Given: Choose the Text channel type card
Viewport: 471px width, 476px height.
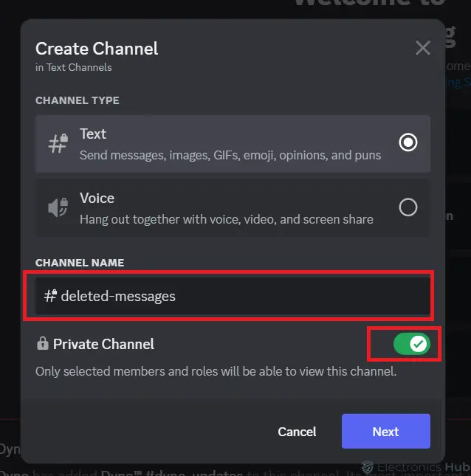Looking at the screenshot, I should coord(233,144).
